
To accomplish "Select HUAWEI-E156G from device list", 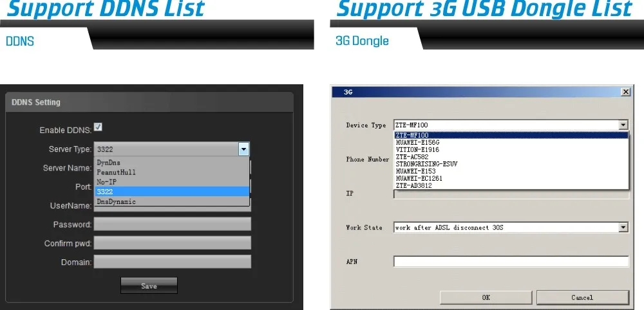I will pos(417,143).
